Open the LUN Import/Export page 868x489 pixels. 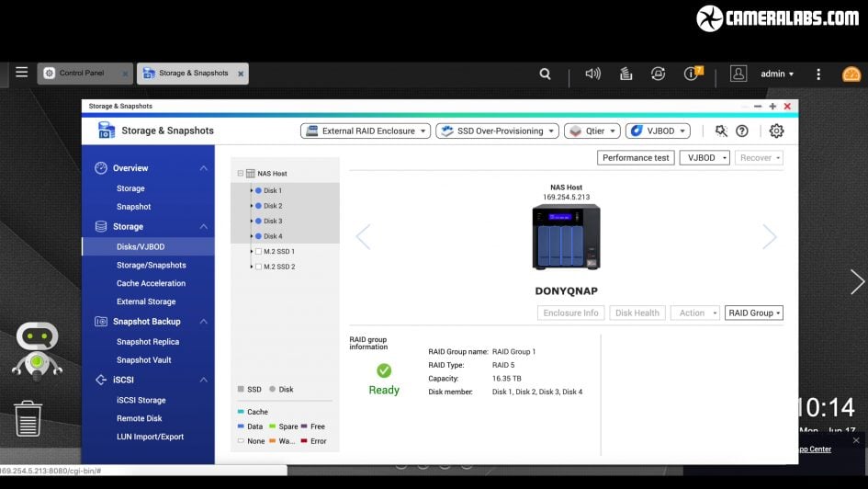pos(150,437)
